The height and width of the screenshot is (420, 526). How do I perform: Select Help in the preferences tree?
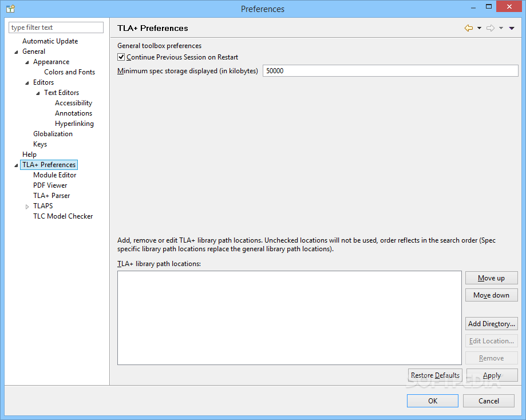(29, 154)
